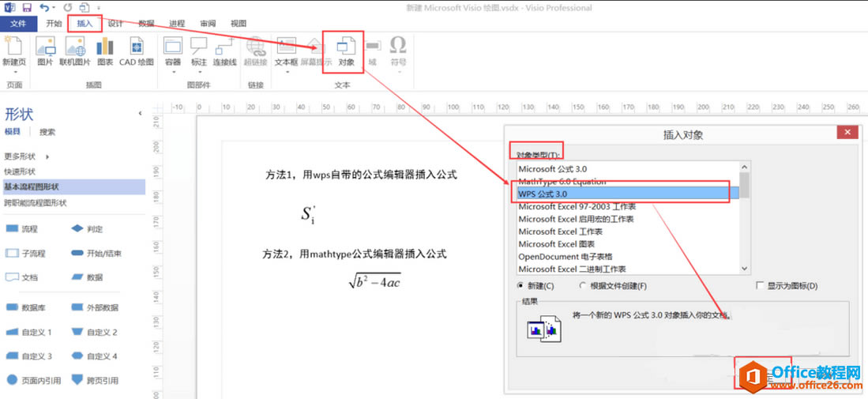
Task: Select the 外部数据 external data shape
Action: click(x=94, y=307)
